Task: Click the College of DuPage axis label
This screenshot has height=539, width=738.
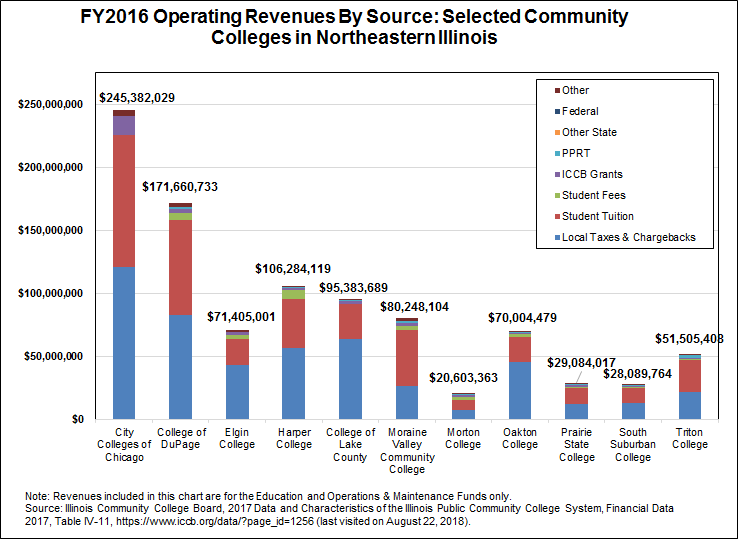Action: click(181, 438)
